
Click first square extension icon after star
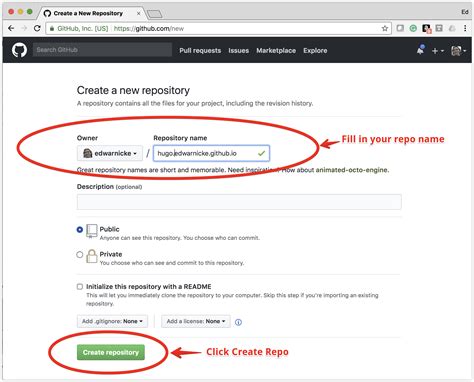[400, 28]
